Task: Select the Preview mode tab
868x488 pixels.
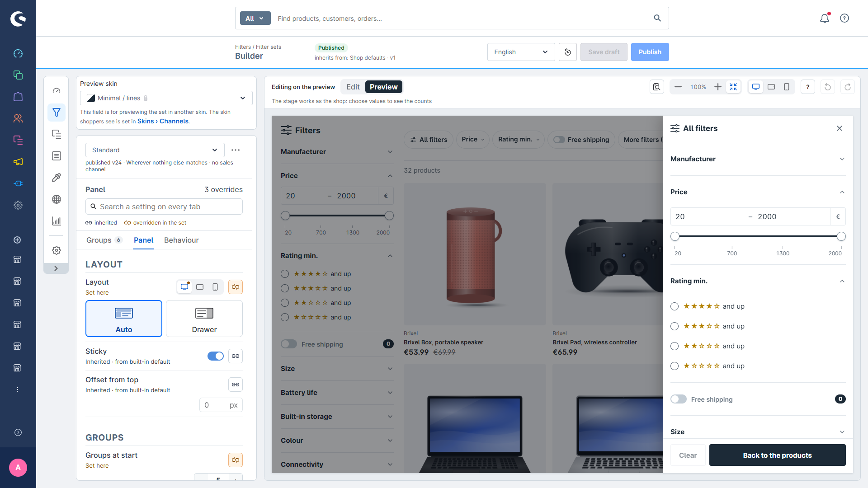Action: (383, 87)
